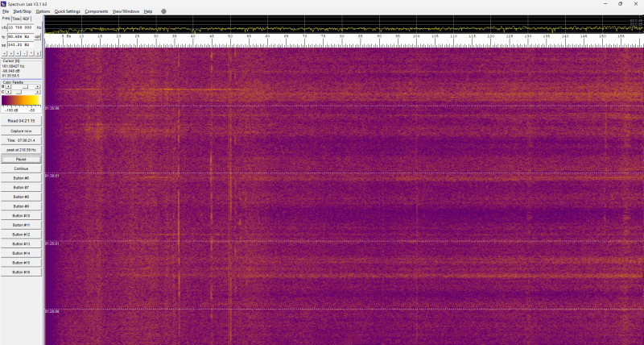Click the cursor readout '-98.048 dB'
Screen dimensions: 644x345
pos(11,71)
